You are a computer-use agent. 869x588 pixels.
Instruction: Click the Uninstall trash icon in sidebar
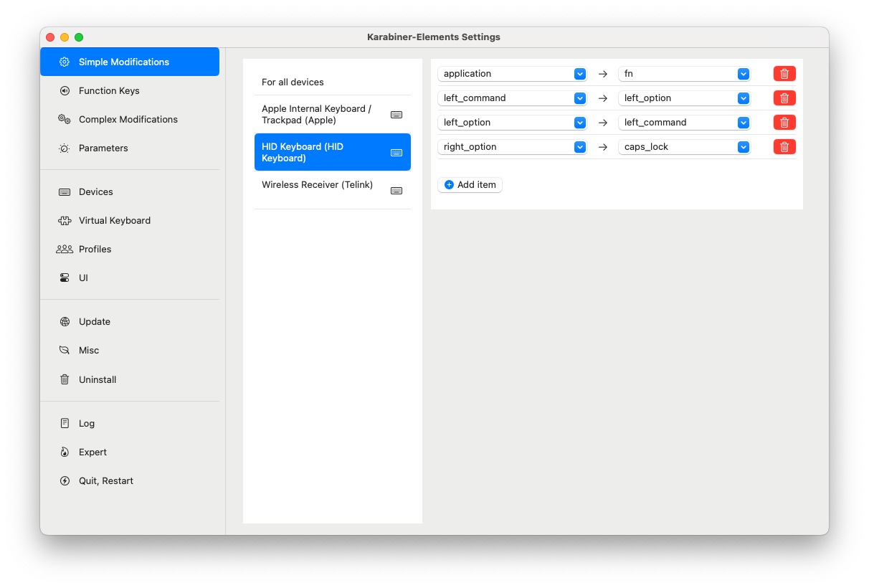click(65, 379)
